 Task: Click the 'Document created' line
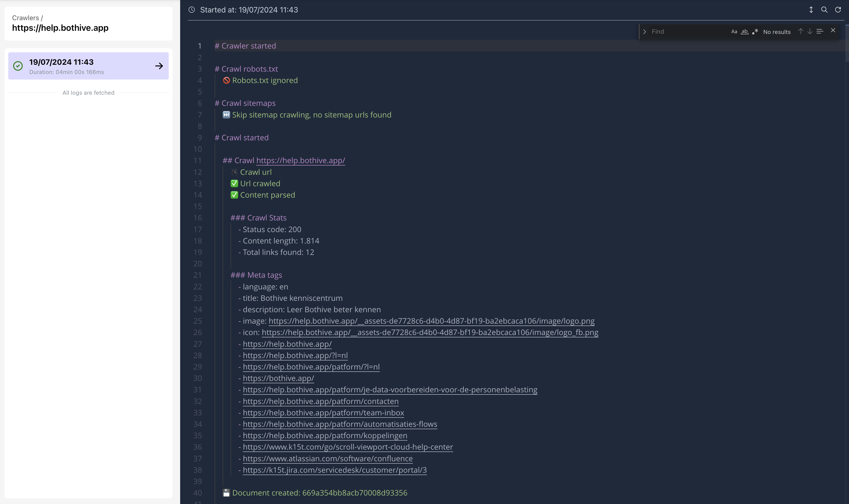click(315, 493)
